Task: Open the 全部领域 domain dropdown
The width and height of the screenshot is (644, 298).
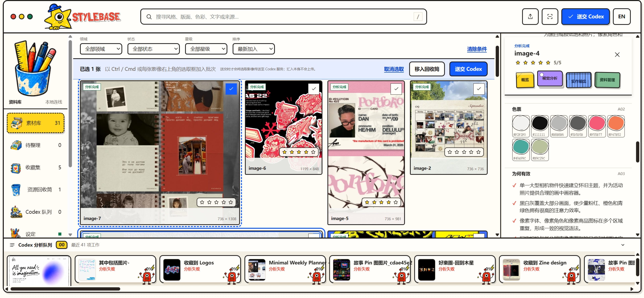Action: click(101, 49)
